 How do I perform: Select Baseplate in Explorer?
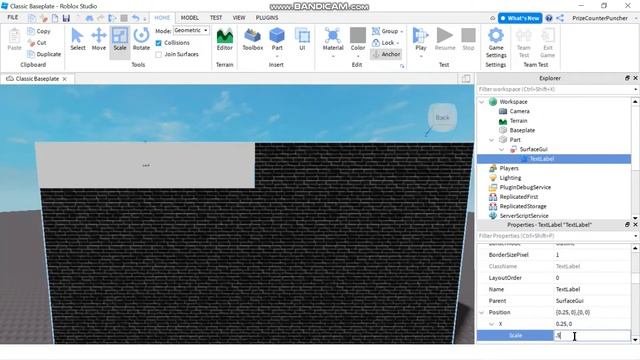point(522,130)
